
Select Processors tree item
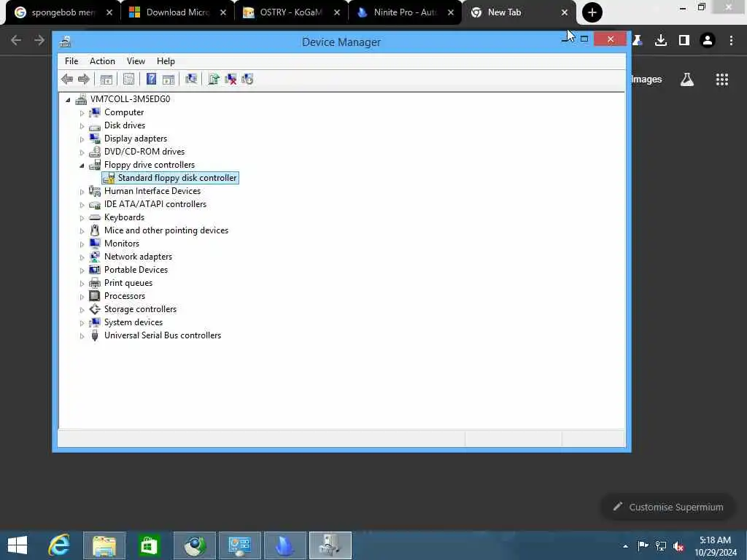point(124,296)
